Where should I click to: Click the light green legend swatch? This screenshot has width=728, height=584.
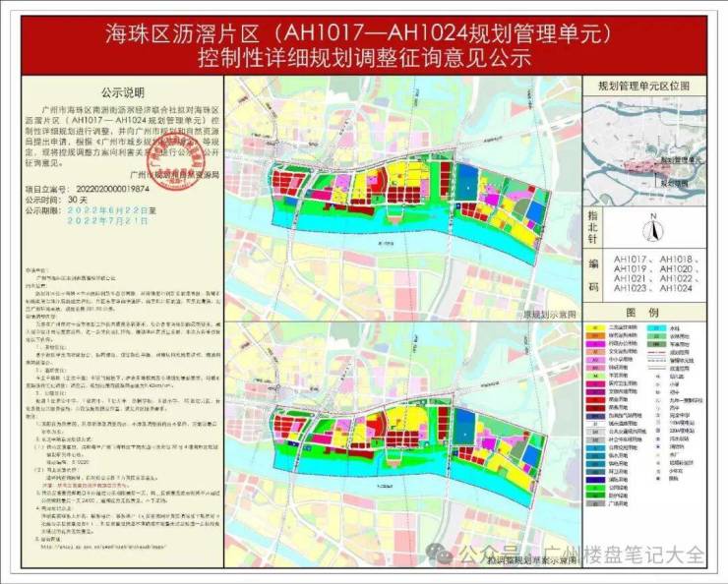(595, 376)
